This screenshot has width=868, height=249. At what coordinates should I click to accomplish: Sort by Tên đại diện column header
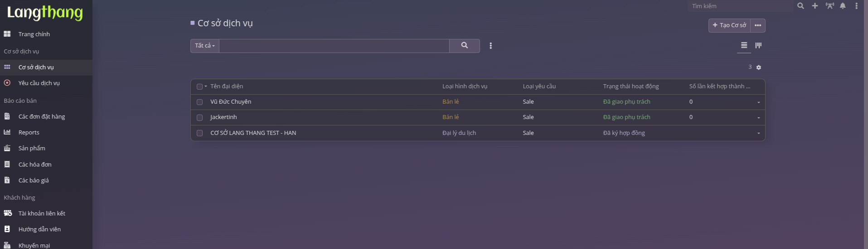click(x=227, y=86)
